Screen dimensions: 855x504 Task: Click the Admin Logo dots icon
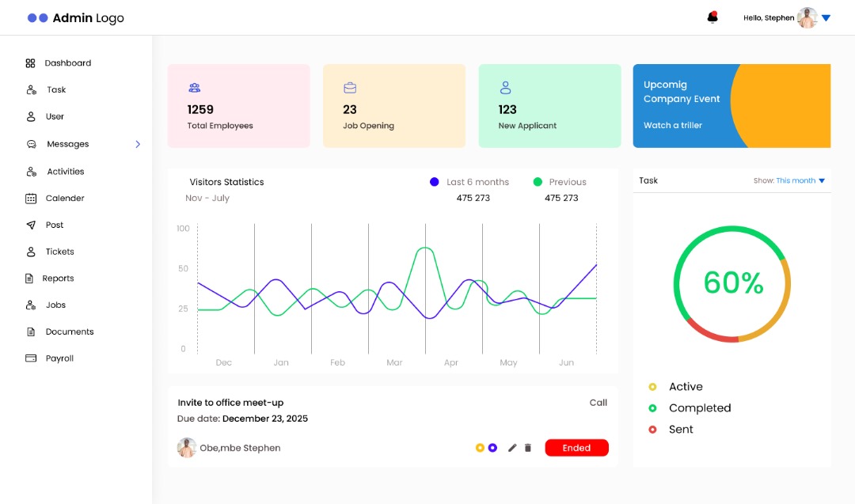(x=38, y=18)
